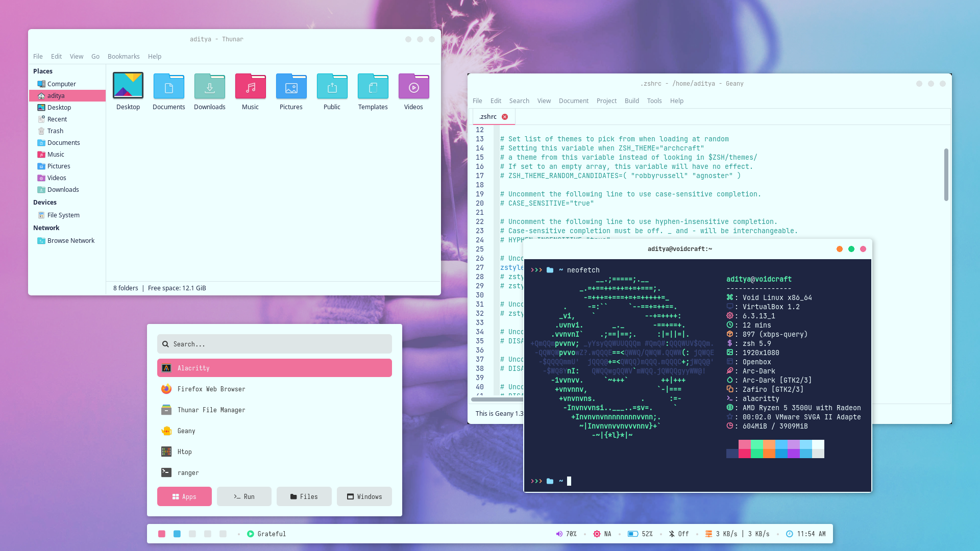Viewport: 980px width, 551px height.
Task: Launch Firefox Web Browser from launcher
Action: pos(211,389)
